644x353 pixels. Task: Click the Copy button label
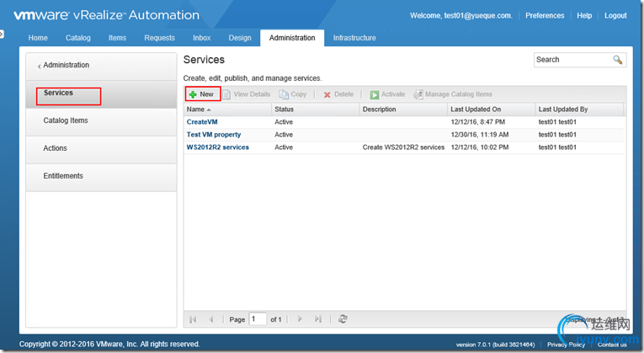299,94
